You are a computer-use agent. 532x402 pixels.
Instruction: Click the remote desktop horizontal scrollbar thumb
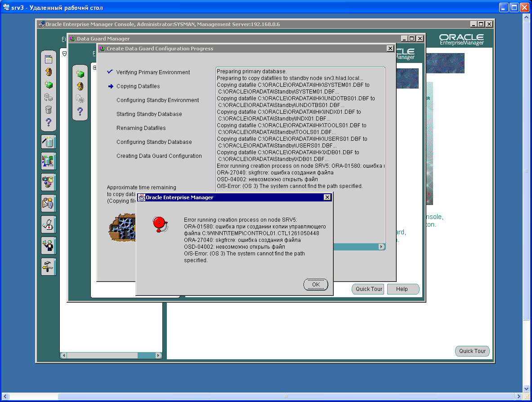[286, 396]
